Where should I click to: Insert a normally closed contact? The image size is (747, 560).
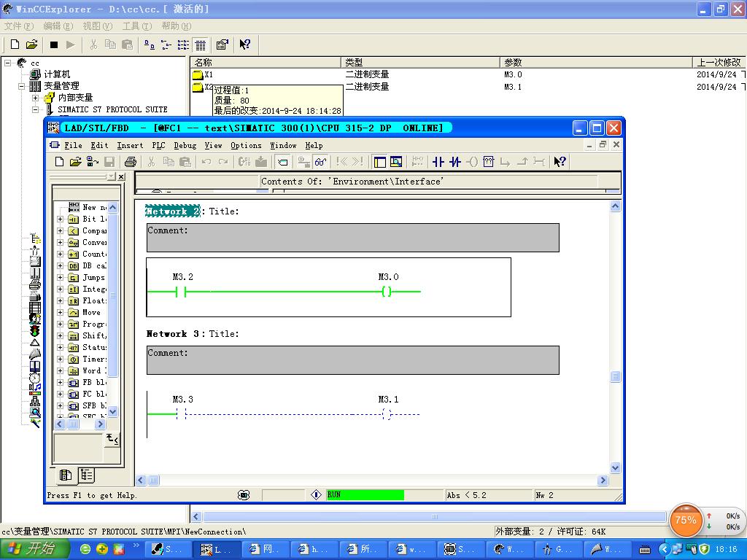pos(455,162)
